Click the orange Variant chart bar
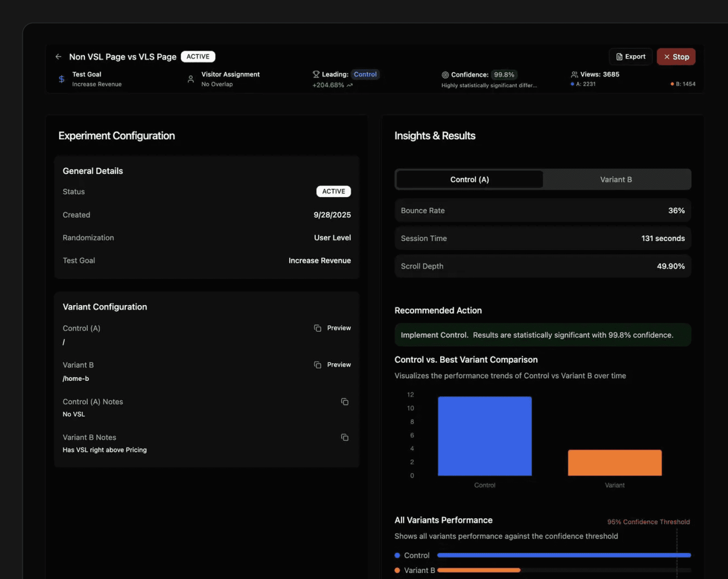The image size is (728, 579). (615, 463)
